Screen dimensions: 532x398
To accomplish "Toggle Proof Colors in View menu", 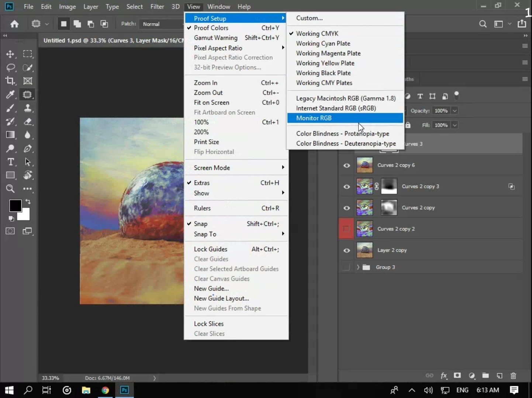I will pos(236,28).
